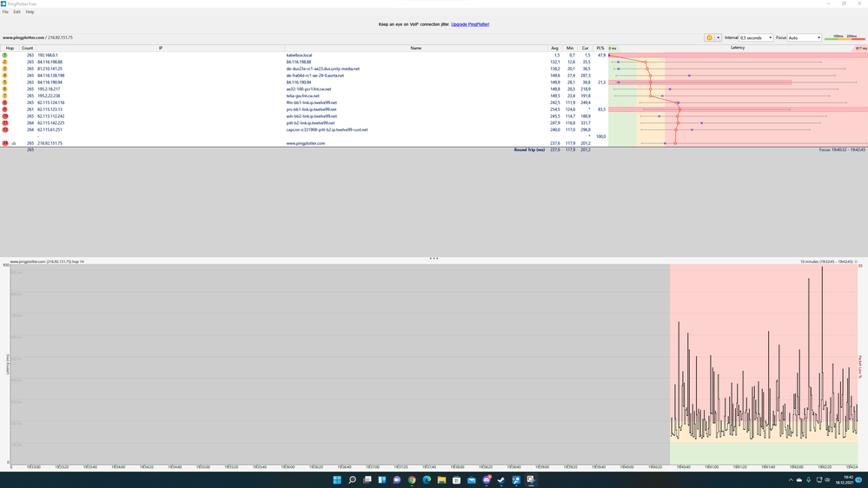
Task: Select IP address 216.92.151.75 in hop 14
Action: [50, 143]
